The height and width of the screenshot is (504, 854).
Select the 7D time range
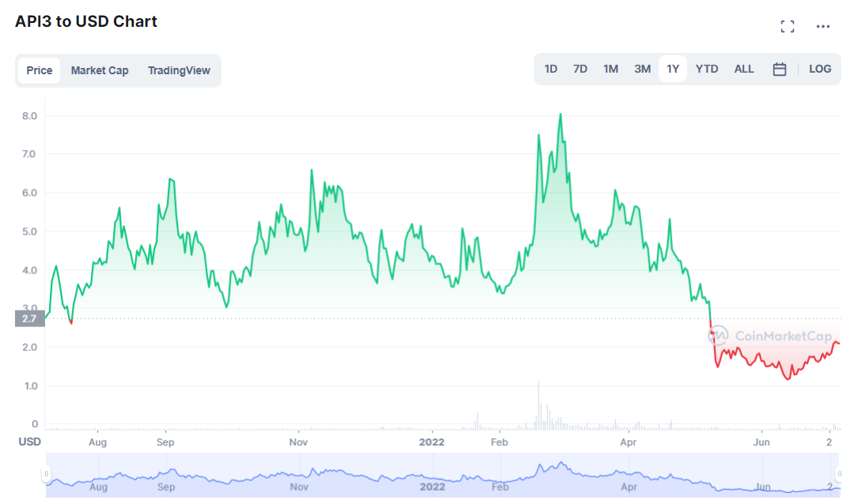[x=580, y=70]
